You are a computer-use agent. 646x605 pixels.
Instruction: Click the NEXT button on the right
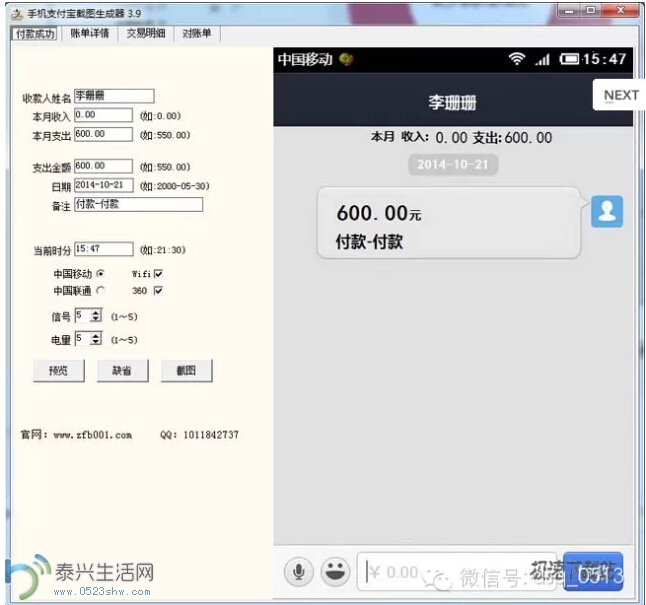[620, 95]
